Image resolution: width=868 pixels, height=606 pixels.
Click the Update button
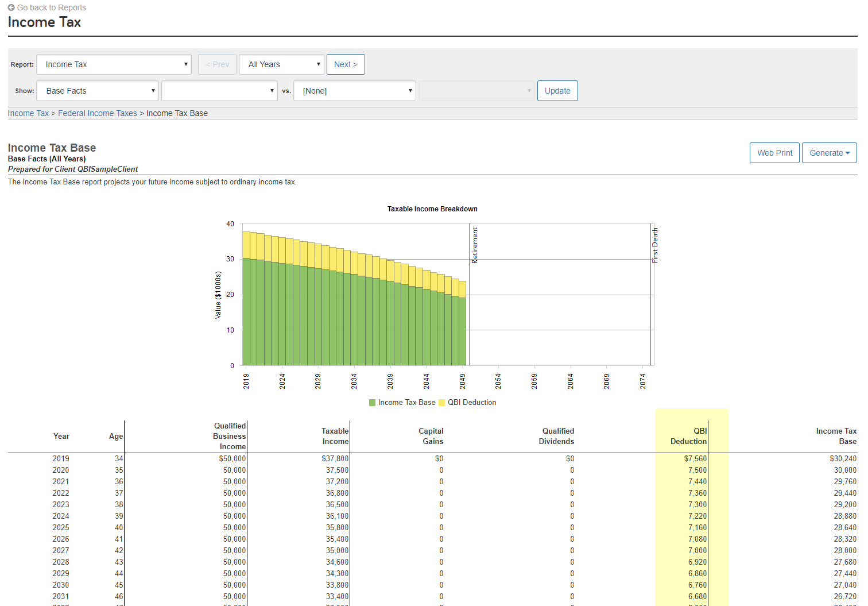point(557,91)
